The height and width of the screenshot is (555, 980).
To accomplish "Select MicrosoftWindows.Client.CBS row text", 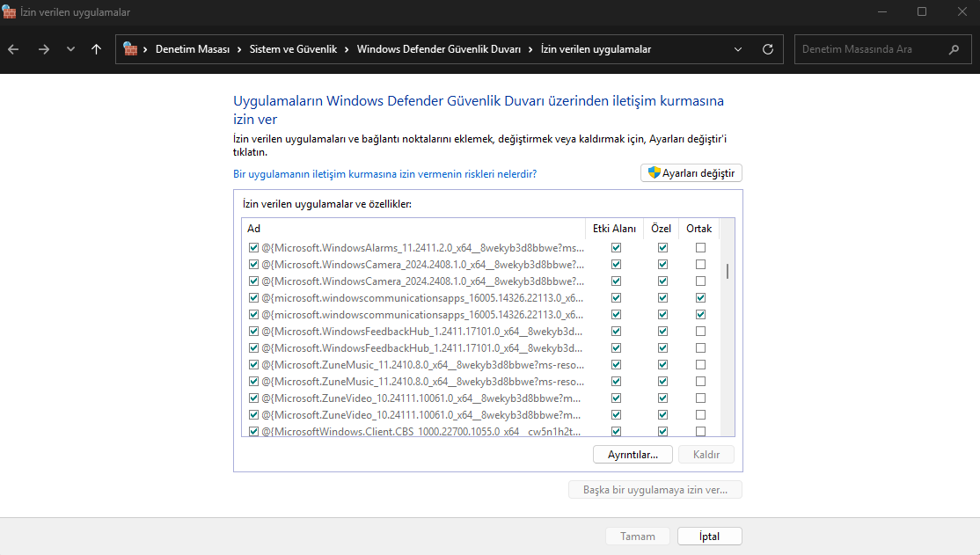I will pyautogui.click(x=421, y=431).
